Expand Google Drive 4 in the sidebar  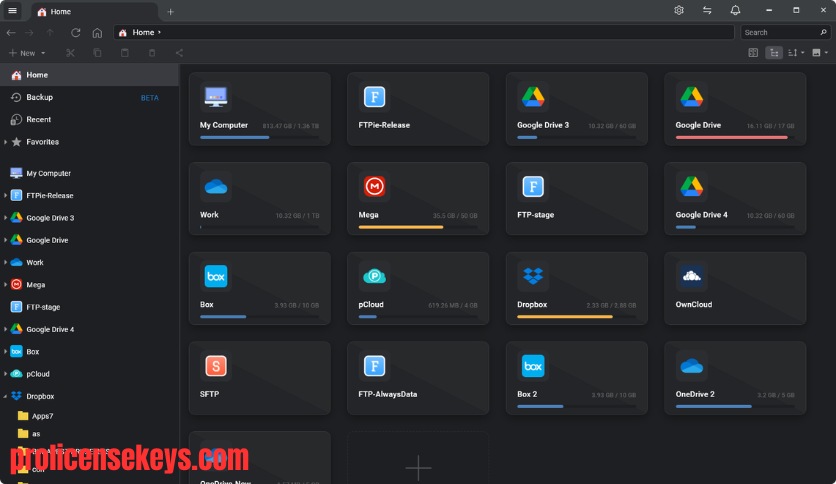(5, 329)
